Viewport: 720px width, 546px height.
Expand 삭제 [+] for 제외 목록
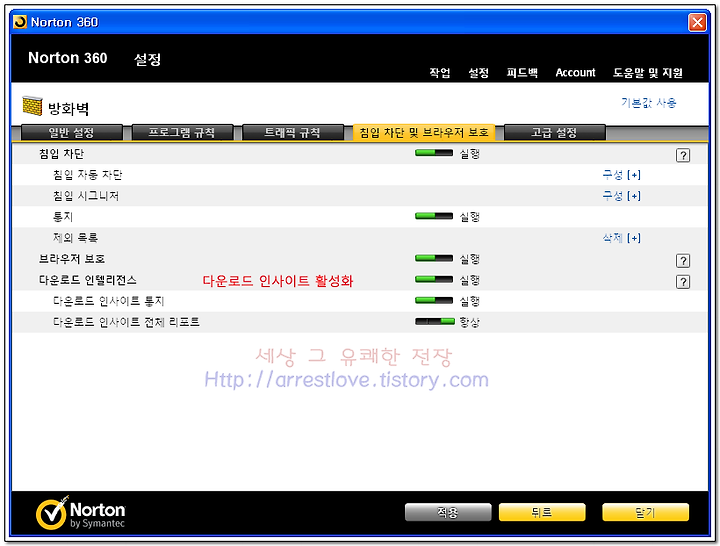[621, 238]
